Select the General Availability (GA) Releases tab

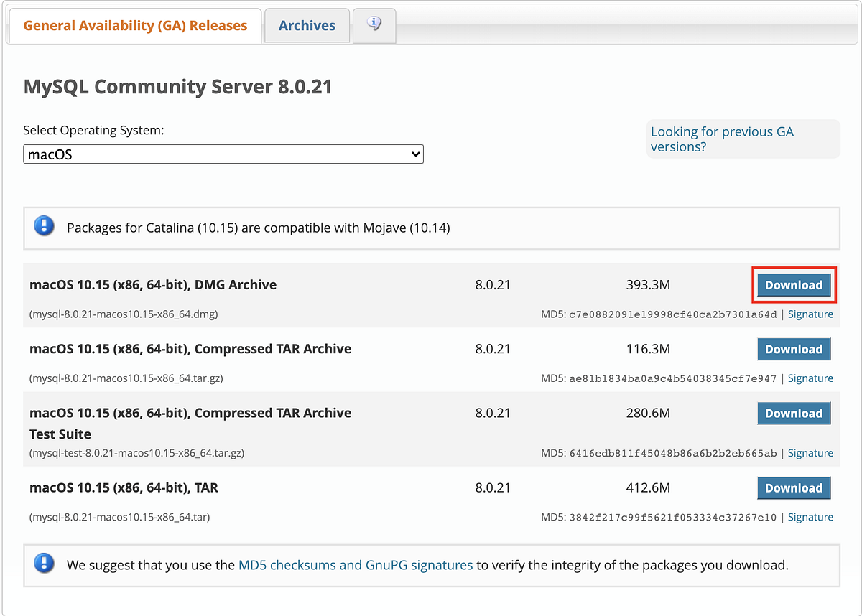[x=134, y=25]
